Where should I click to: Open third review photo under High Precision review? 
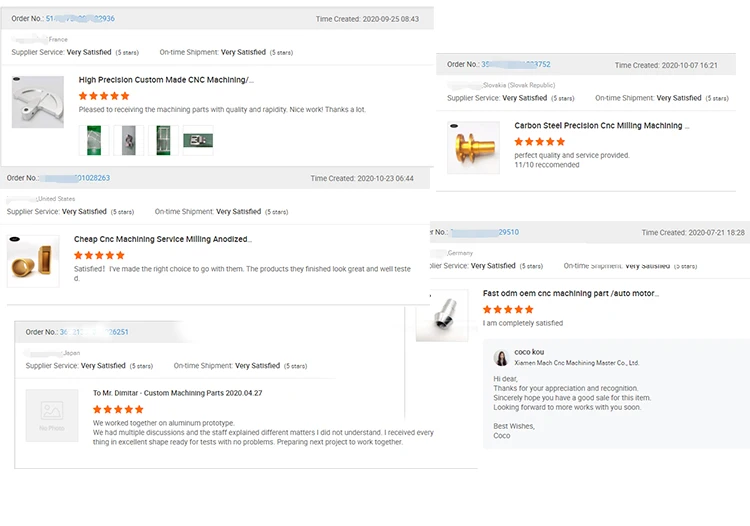coord(163,140)
